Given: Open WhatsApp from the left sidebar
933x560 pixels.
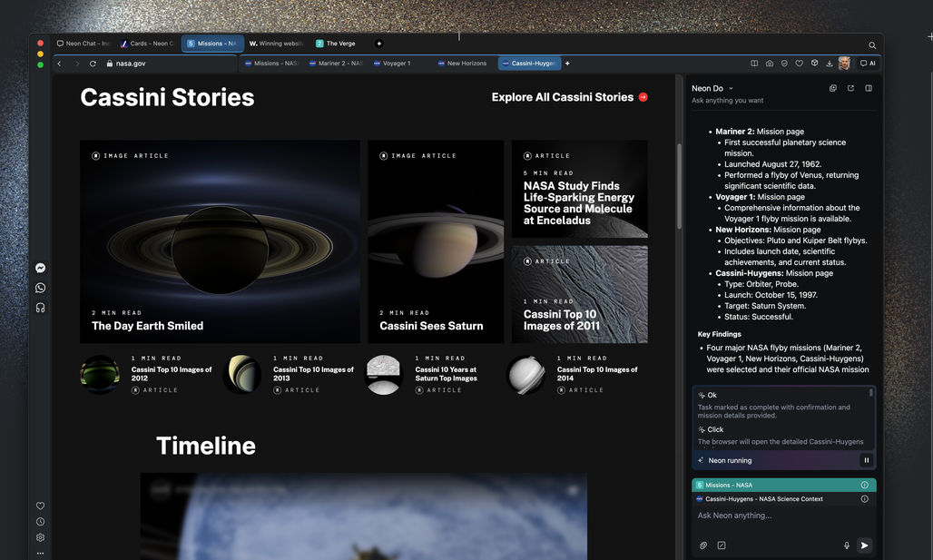Looking at the screenshot, I should tap(41, 288).
